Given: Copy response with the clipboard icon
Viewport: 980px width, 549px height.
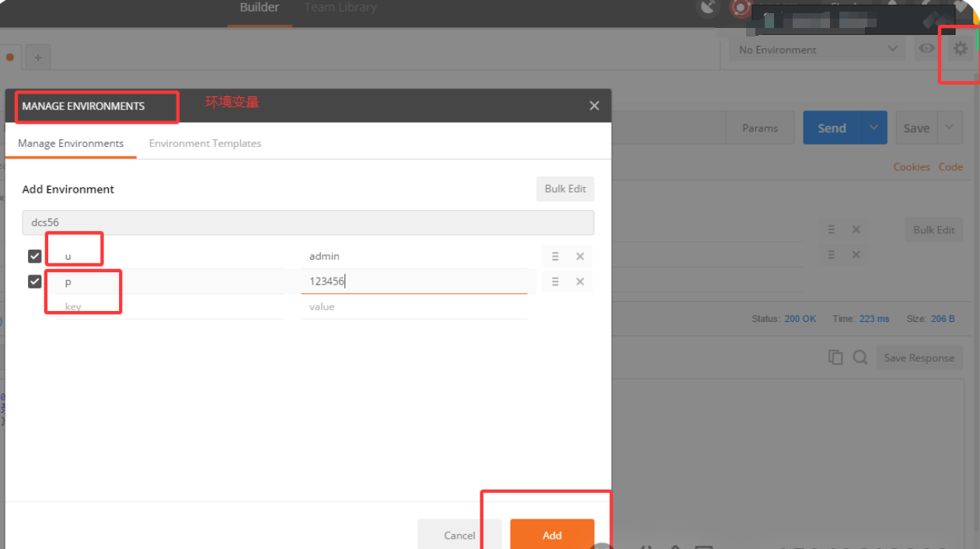Looking at the screenshot, I should [835, 358].
